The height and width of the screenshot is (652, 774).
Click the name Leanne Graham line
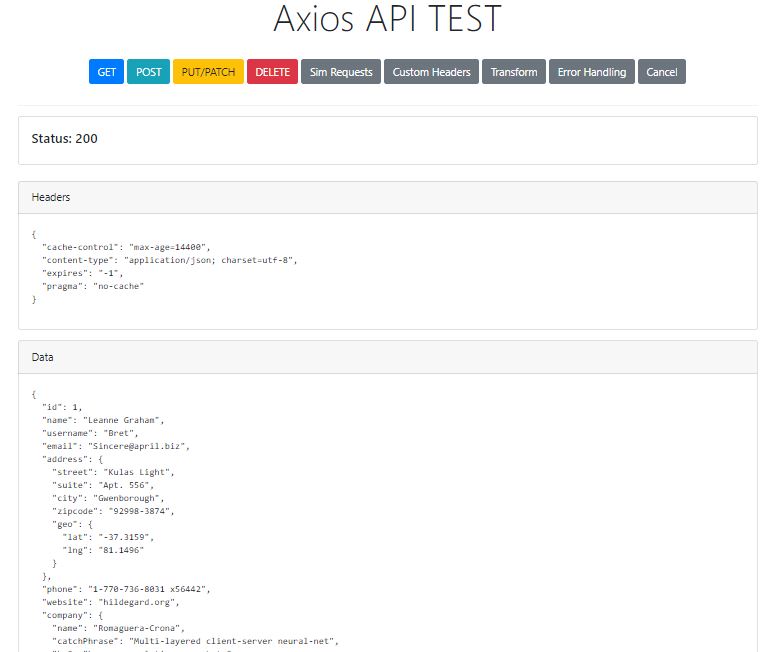click(x=103, y=420)
